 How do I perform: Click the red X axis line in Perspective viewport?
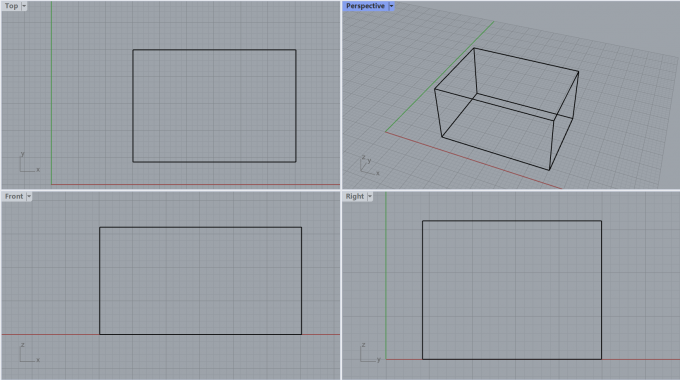[473, 160]
